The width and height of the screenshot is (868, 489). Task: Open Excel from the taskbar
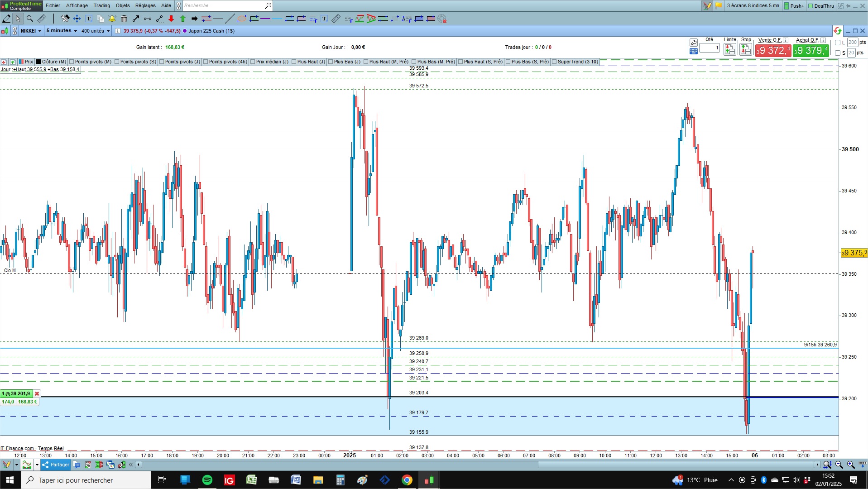[x=251, y=480]
